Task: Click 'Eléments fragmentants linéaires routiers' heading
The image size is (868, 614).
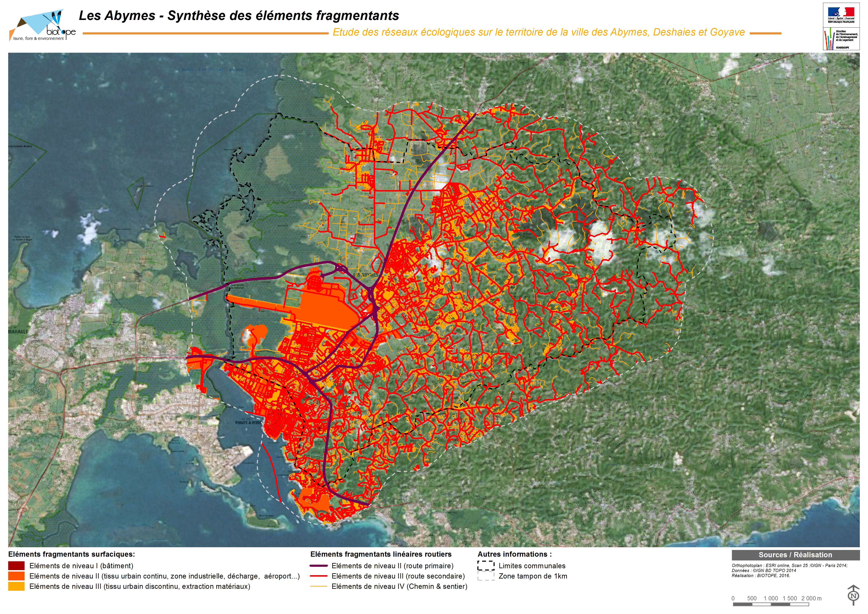Action: (381, 554)
